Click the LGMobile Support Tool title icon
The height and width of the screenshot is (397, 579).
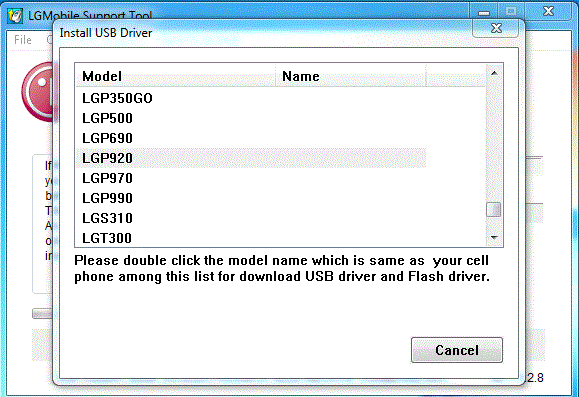[15, 15]
